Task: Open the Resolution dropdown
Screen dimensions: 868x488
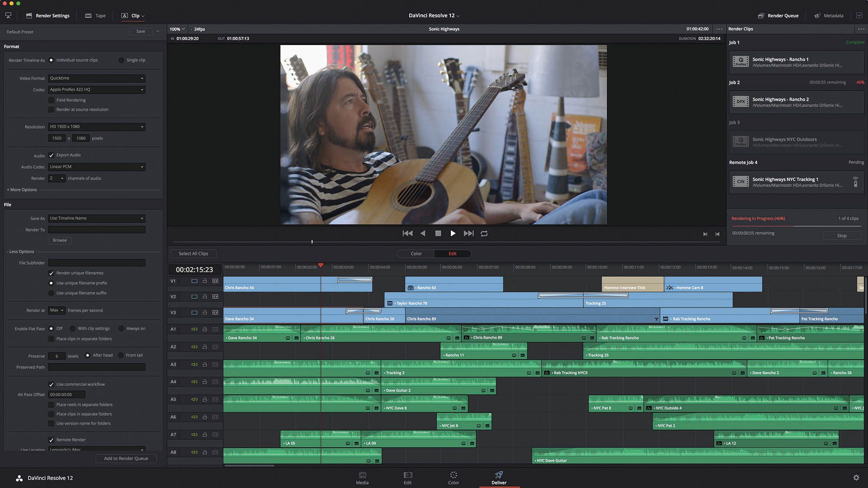Action: click(96, 127)
